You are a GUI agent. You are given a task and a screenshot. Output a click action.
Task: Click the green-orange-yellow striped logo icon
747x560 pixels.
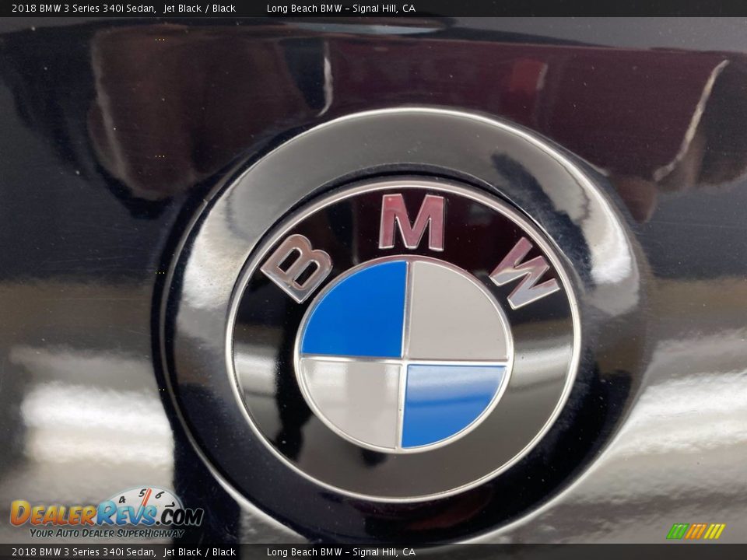coord(696,531)
